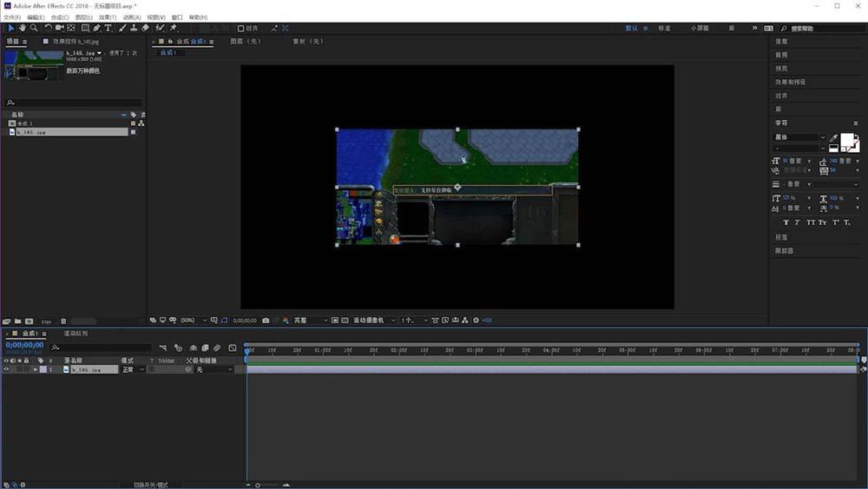Screen dimensions: 868x489
Task: Hide the b_145.jpg layer via its eye
Action: click(6, 369)
